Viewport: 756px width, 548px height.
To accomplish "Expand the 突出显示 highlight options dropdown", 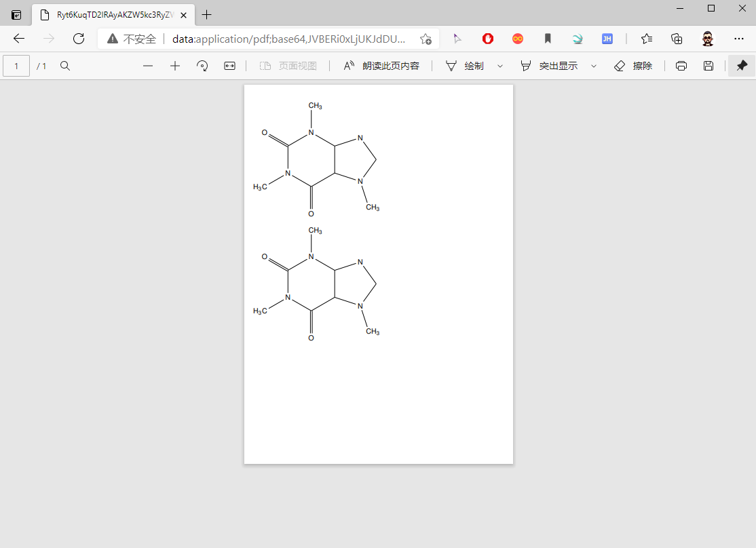I will (x=594, y=66).
